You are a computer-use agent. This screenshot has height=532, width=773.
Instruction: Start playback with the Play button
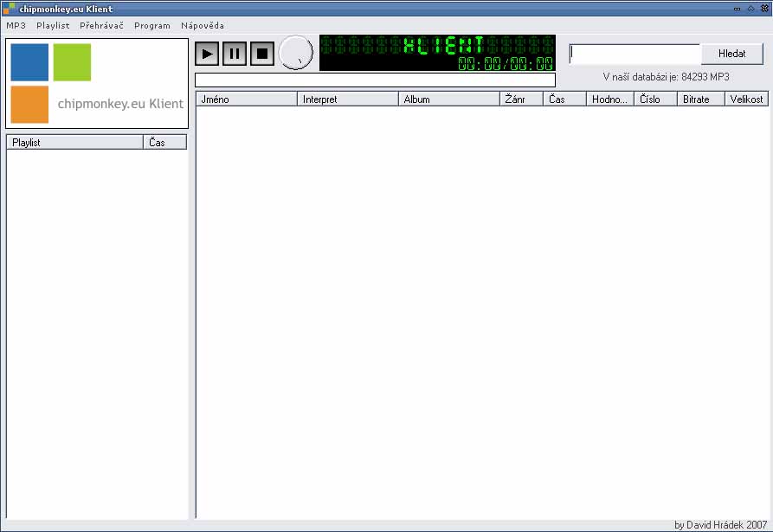point(207,54)
